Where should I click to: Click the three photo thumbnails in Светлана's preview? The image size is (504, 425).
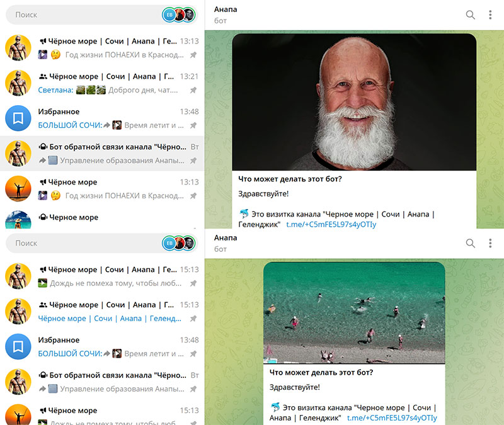91,90
